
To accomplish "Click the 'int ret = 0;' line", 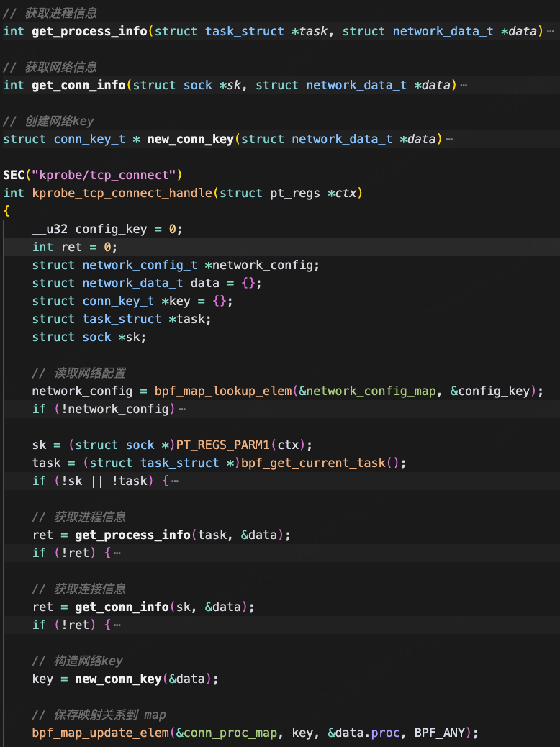I will pos(74,248).
